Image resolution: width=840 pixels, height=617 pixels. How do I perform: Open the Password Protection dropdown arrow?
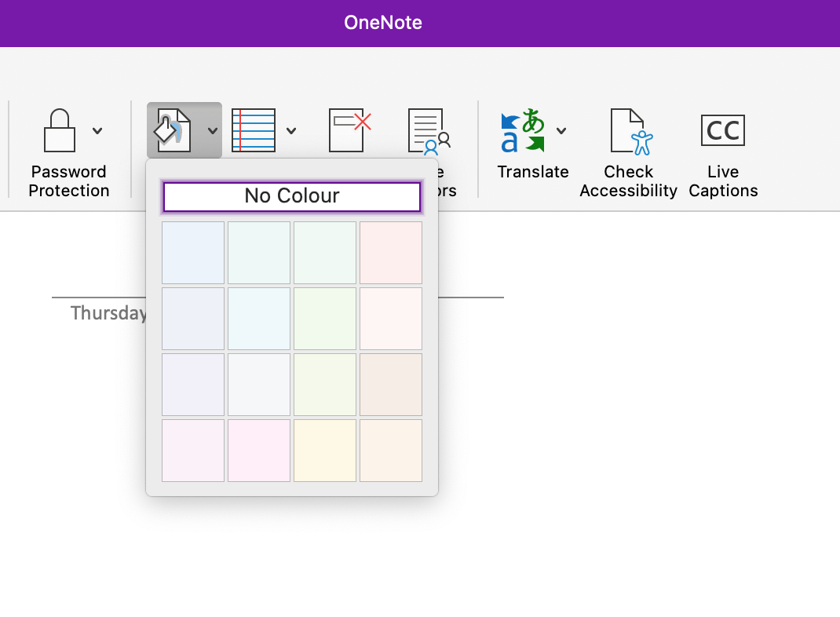point(97,131)
